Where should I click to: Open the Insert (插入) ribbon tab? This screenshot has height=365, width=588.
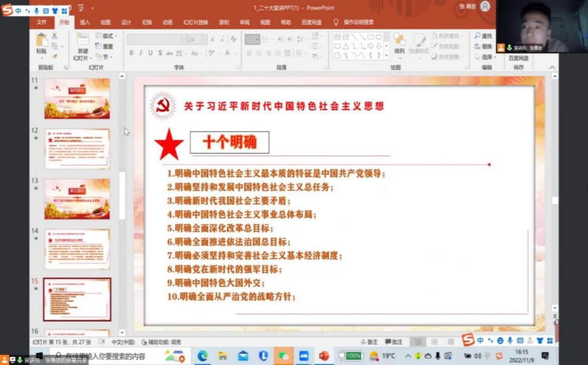coord(85,23)
